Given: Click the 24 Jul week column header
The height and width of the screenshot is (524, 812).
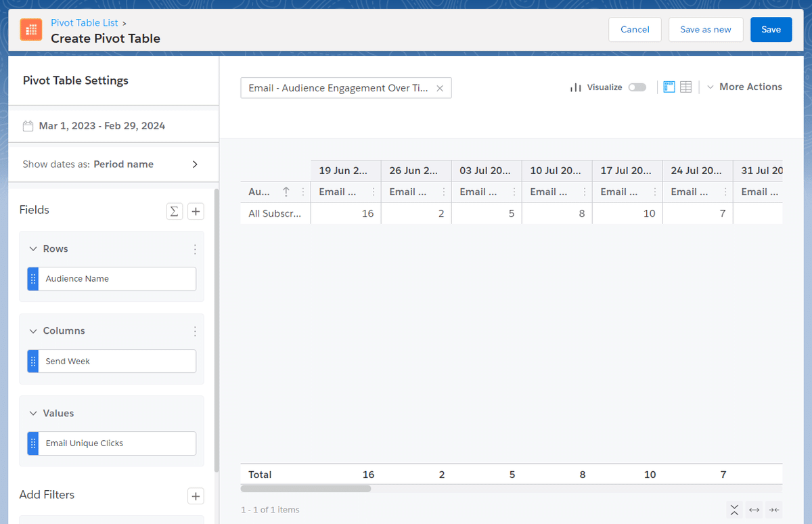Looking at the screenshot, I should click(698, 171).
